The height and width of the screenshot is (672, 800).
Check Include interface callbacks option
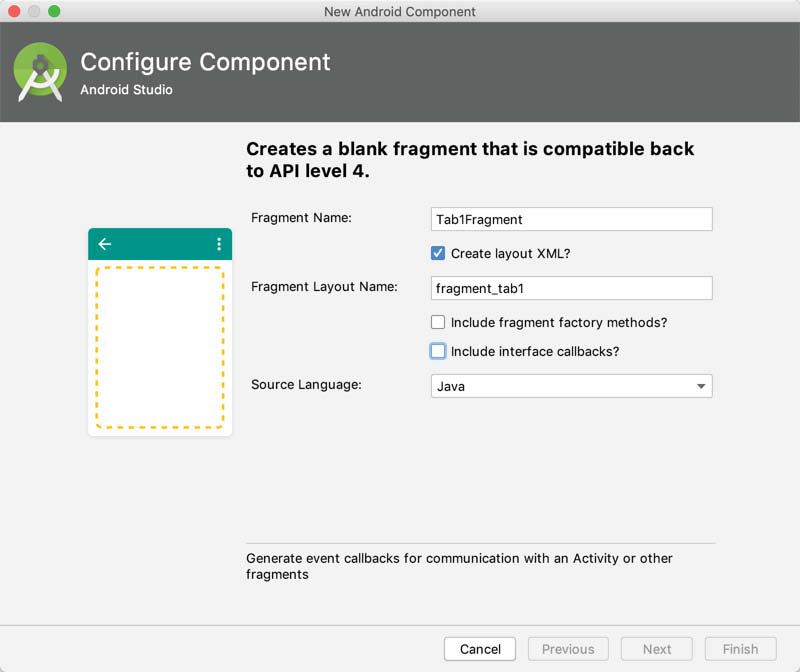438,351
